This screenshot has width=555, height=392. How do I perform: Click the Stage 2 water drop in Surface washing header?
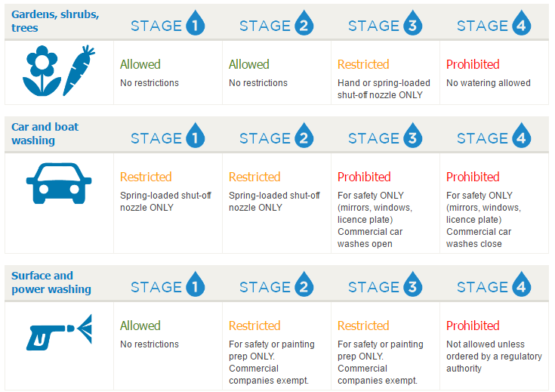click(x=304, y=284)
